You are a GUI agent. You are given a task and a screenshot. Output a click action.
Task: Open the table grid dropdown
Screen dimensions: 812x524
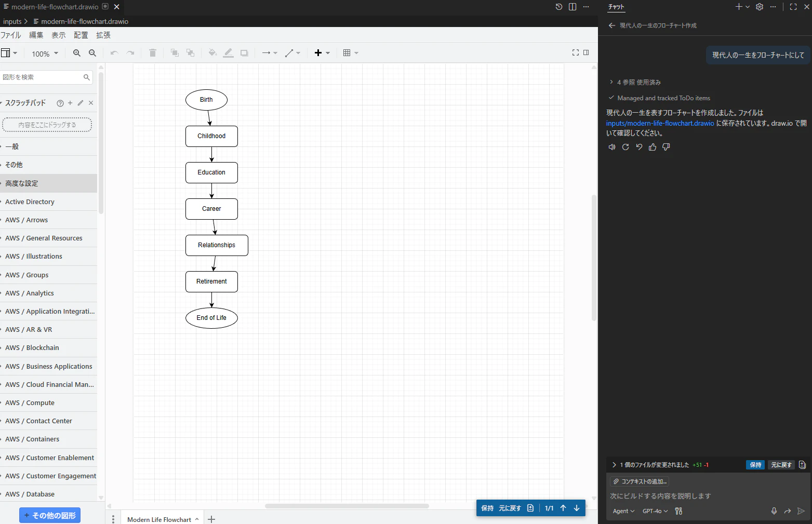(x=351, y=53)
